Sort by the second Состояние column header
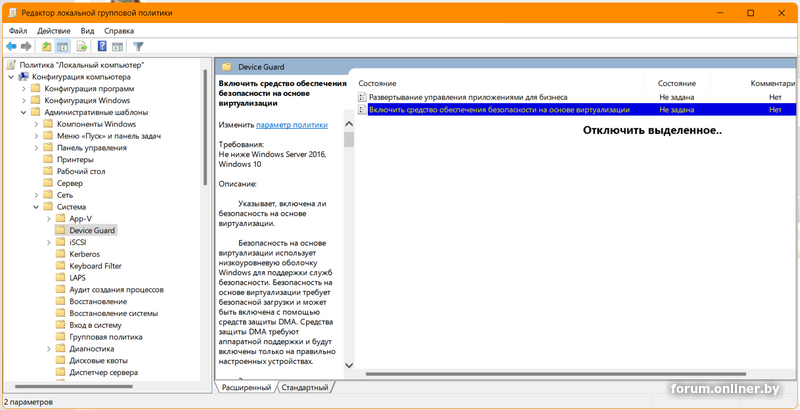Image resolution: width=800 pixels, height=410 pixels. 677,83
